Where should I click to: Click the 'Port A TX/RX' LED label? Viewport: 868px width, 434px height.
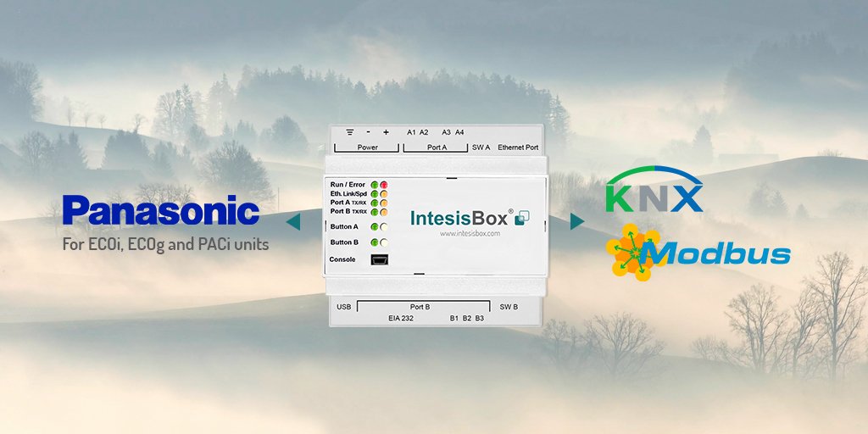point(348,203)
